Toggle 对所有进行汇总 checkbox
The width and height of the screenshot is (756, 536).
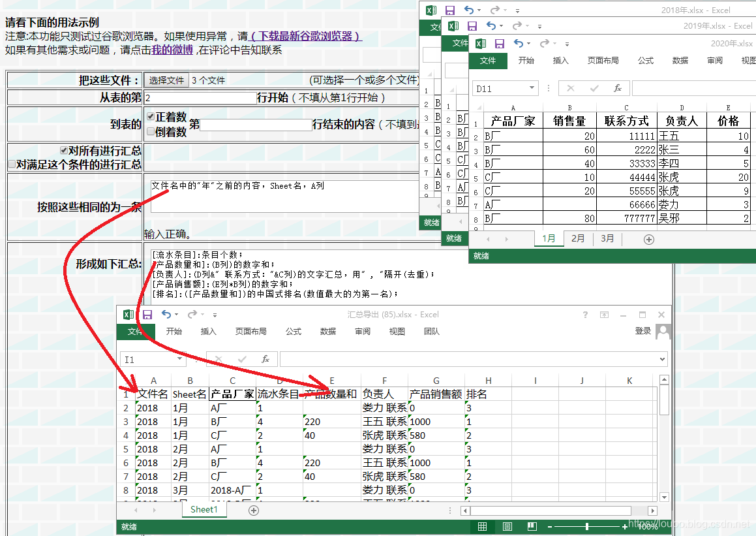coord(64,151)
